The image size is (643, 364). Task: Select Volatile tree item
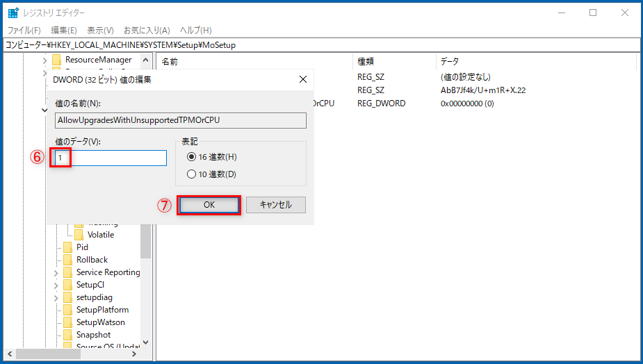click(x=101, y=235)
